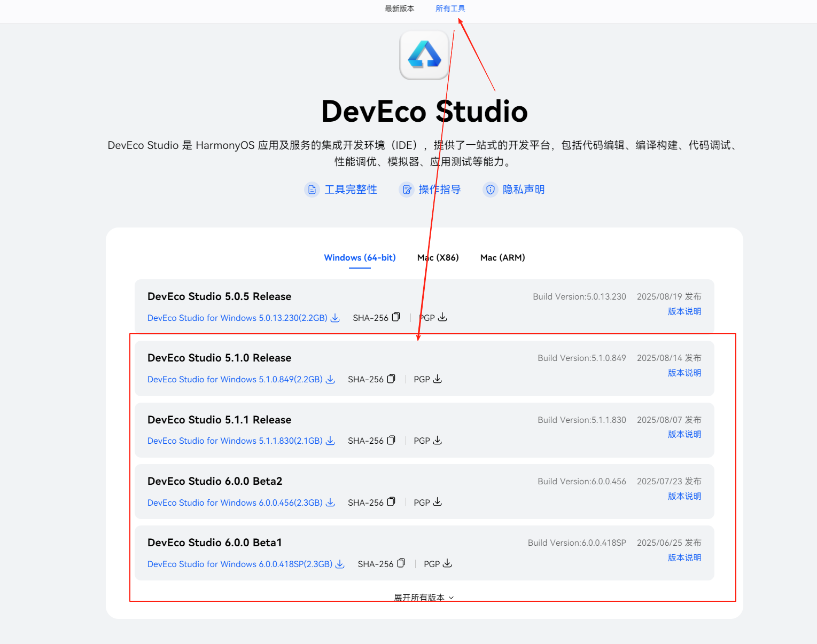817x644 pixels.
Task: Open 版本说明 for DevEco Studio 5.0.5 Release
Action: 684,311
